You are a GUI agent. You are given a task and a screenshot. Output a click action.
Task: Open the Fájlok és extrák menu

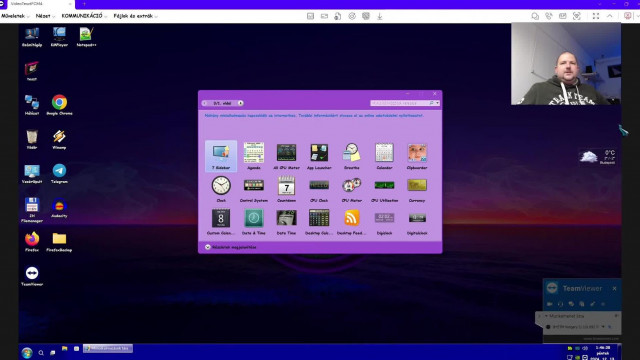(135, 16)
